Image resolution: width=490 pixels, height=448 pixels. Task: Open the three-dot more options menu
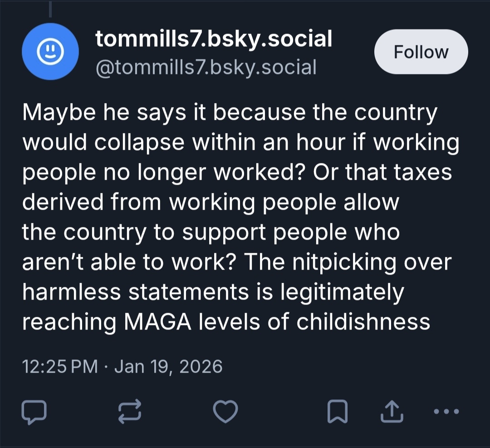[446, 412]
